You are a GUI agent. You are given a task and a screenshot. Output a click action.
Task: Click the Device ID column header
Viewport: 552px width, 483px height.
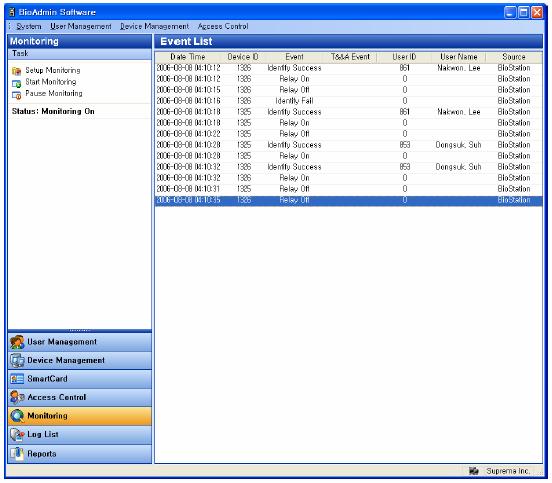point(243,57)
